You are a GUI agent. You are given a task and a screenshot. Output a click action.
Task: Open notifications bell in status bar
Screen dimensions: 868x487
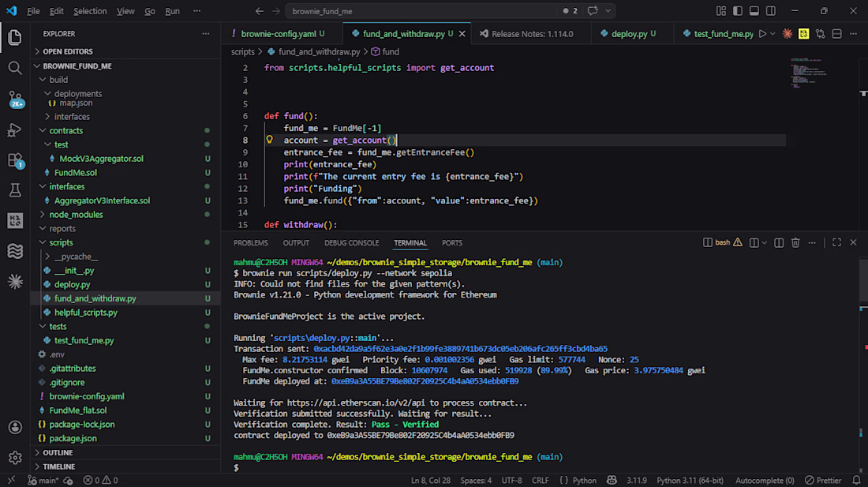[x=856, y=480]
